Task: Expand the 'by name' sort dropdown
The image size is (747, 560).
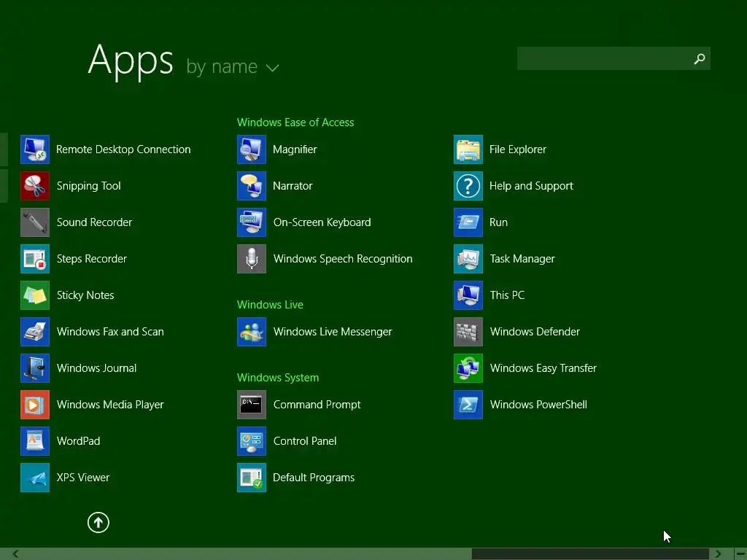Action: point(233,66)
